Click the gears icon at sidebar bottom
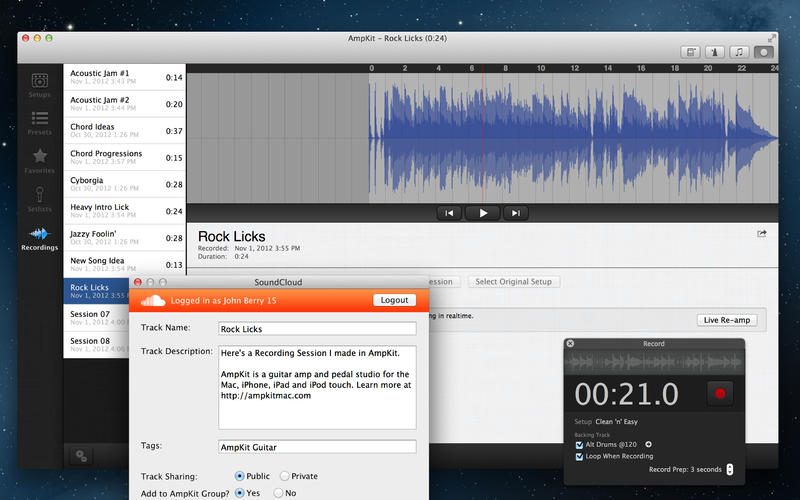Screen dimensions: 800x500 (x=81, y=456)
